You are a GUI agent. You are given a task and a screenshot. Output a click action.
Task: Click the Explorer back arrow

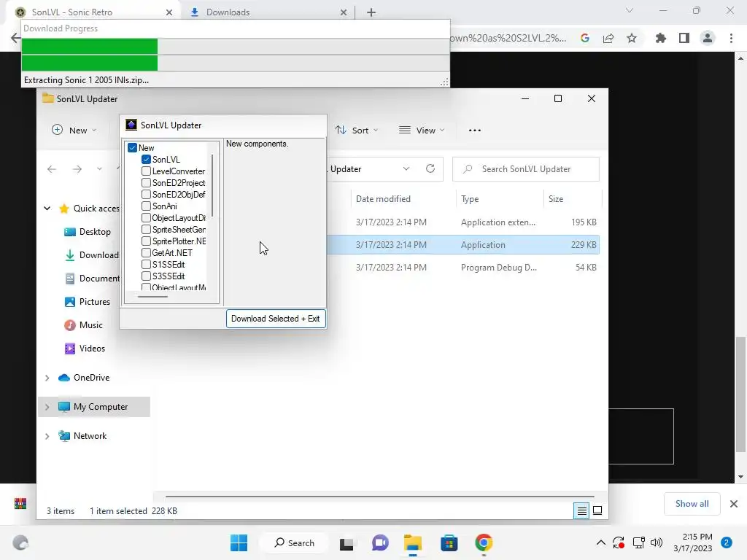tap(52, 169)
